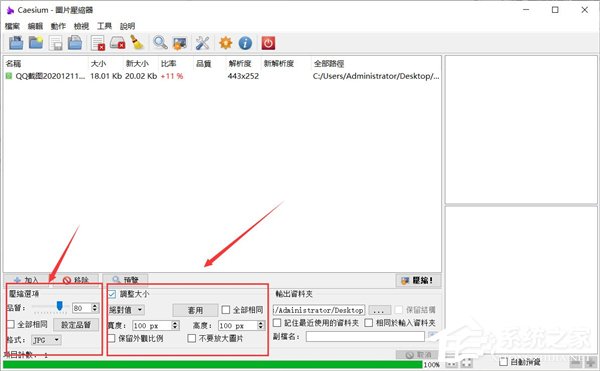Click the +11 % ratio cell
This screenshot has width=600, height=371.
pyautogui.click(x=172, y=76)
